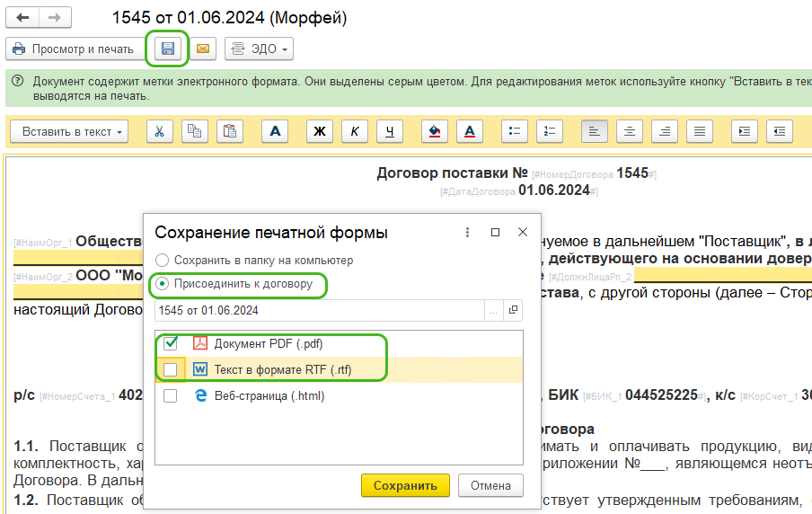Check the Текст в формате RTF checkbox
Screen dimensions: 812x514
(x=171, y=369)
